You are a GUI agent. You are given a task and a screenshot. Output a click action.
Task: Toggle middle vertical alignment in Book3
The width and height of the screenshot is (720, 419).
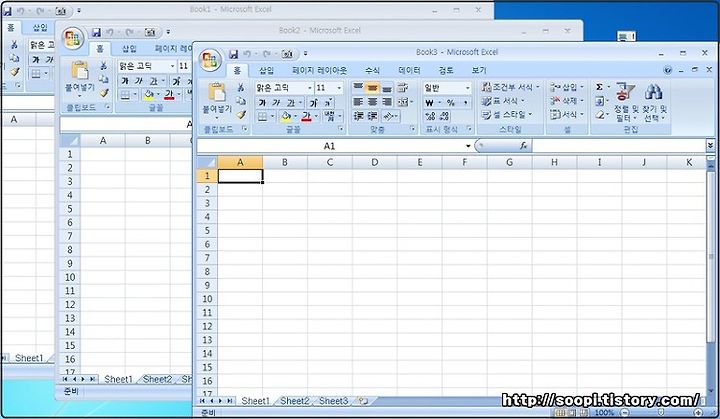(x=372, y=87)
